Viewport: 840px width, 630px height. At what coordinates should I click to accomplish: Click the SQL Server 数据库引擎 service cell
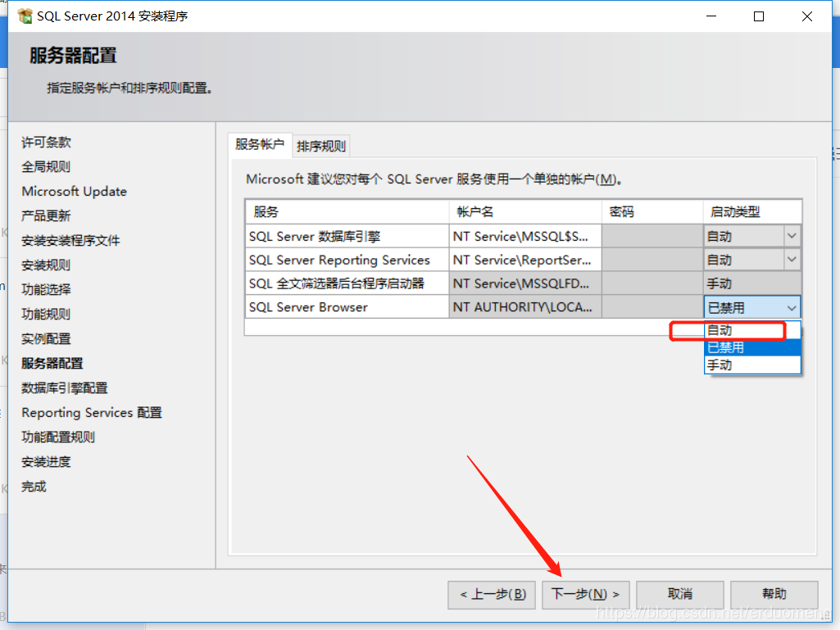coord(347,236)
